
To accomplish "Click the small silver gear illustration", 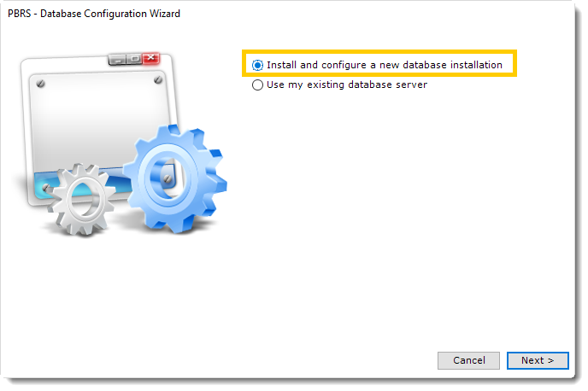I will 82,200.
